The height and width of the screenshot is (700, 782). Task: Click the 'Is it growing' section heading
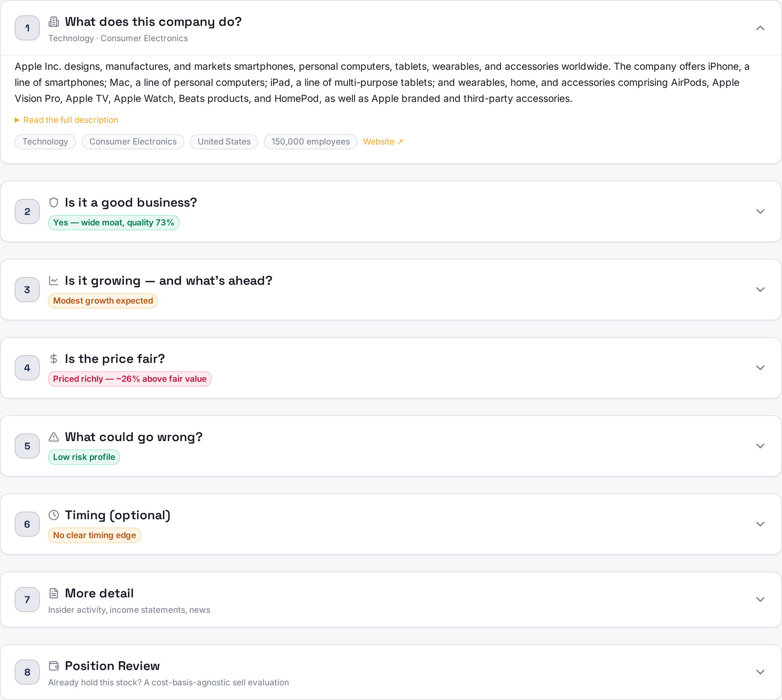[169, 281]
